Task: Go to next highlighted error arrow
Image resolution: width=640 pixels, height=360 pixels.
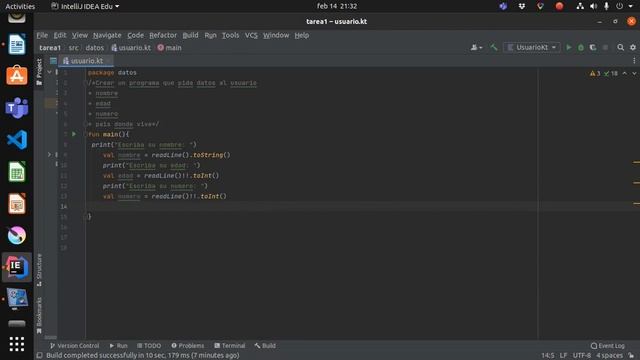Action: (x=634, y=73)
